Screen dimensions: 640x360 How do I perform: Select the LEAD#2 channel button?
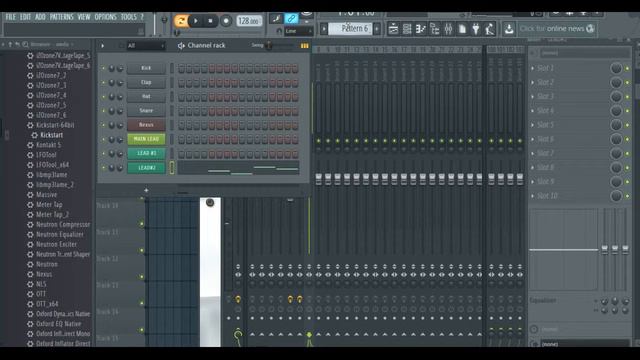pyautogui.click(x=146, y=168)
